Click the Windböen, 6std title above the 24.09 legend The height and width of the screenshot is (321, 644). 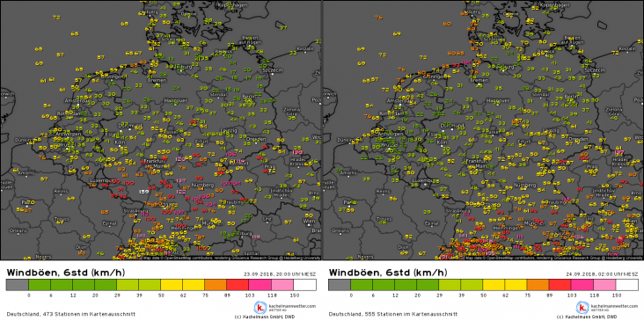[388, 273]
